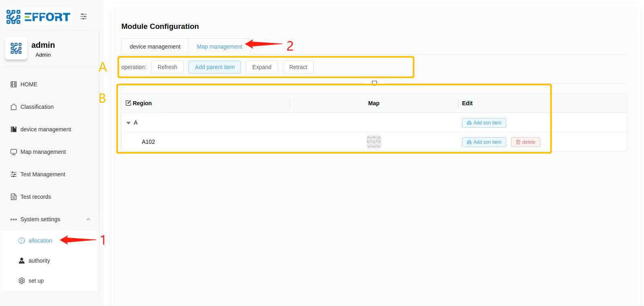Open sidebar Map management page
Screen dimensions: 644x306
click(43, 152)
